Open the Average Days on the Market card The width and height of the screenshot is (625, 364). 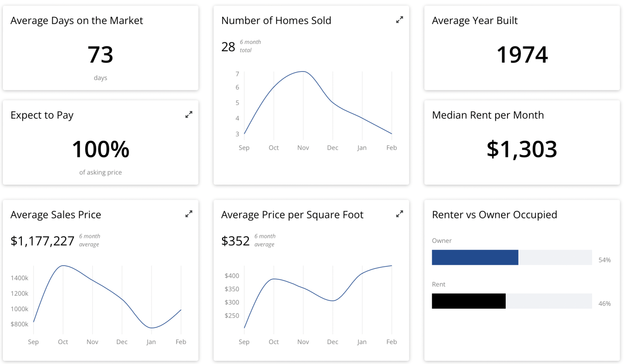pyautogui.click(x=101, y=48)
